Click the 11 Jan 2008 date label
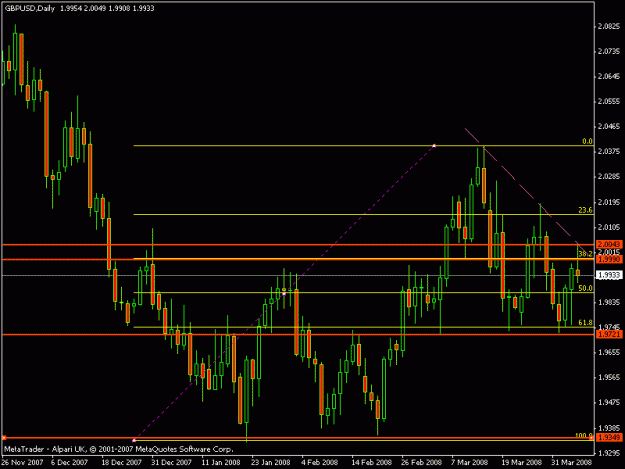625x469 pixels. [221, 462]
